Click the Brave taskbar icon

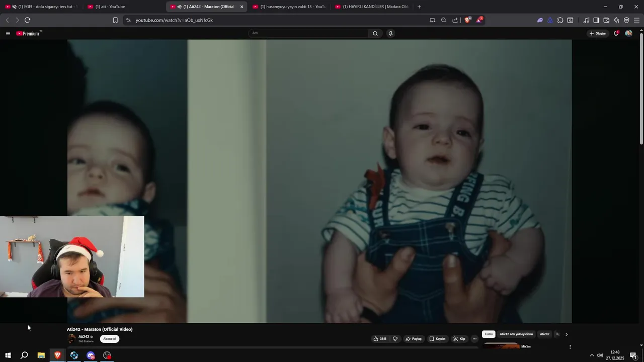[57, 355]
